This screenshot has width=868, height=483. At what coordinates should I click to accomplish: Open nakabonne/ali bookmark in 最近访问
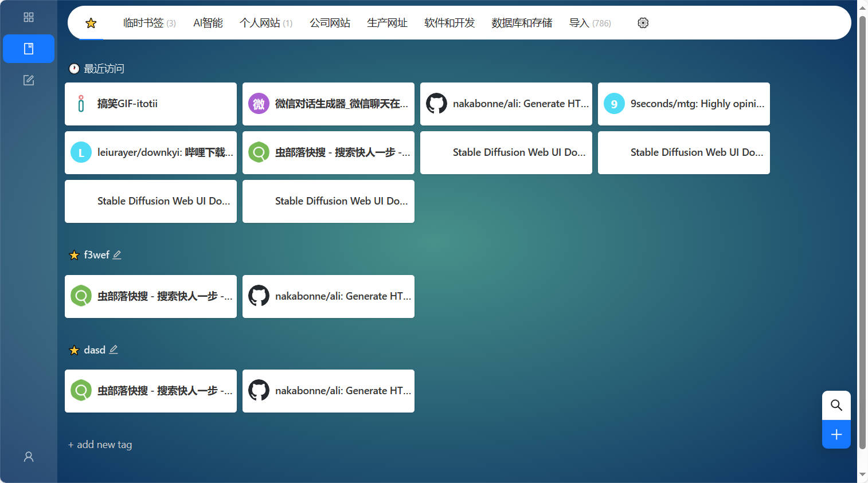[506, 104]
